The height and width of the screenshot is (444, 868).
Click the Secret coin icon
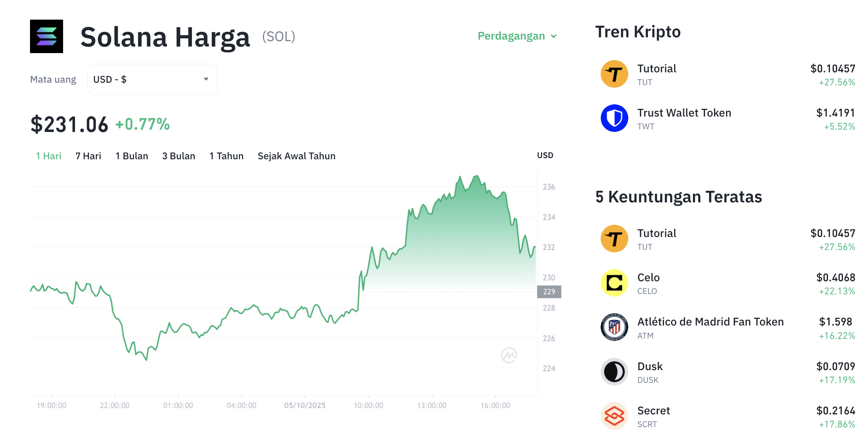coord(614,416)
